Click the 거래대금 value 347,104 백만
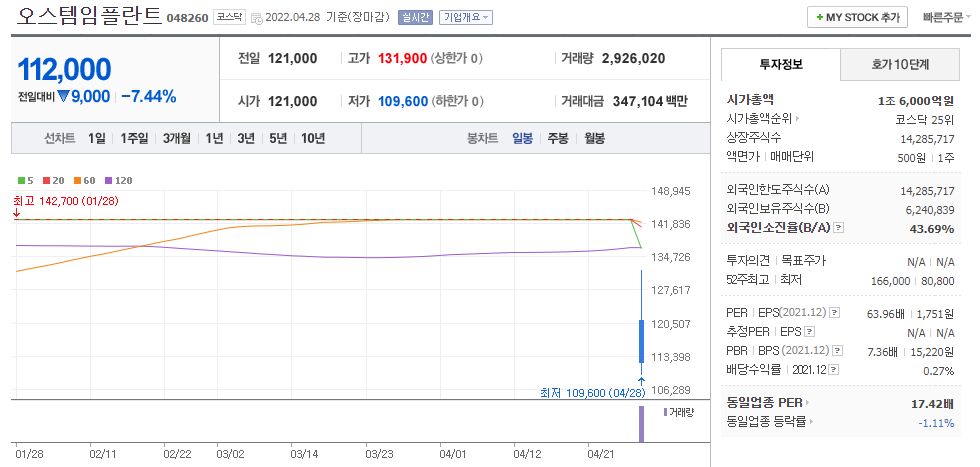Screen dimensions: 980x467 [x=650, y=101]
